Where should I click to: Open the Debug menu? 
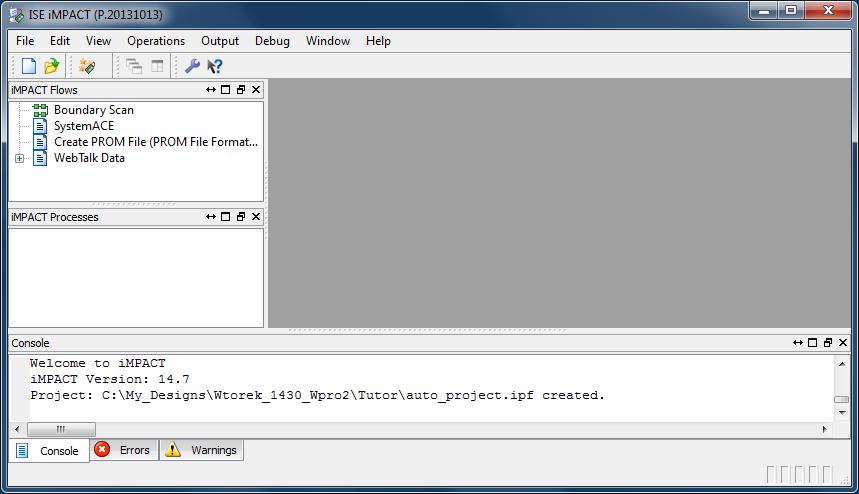[x=272, y=41]
